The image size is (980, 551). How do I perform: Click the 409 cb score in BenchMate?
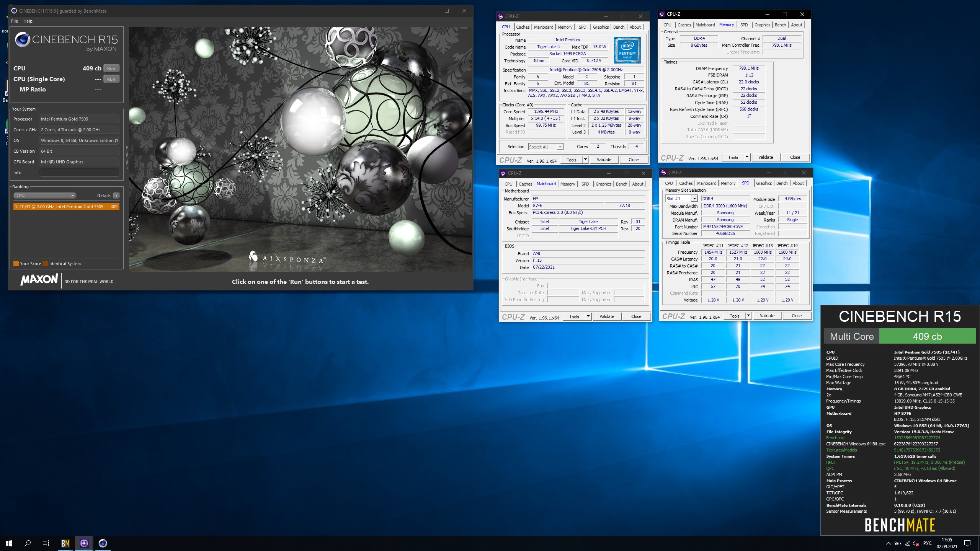pos(927,337)
